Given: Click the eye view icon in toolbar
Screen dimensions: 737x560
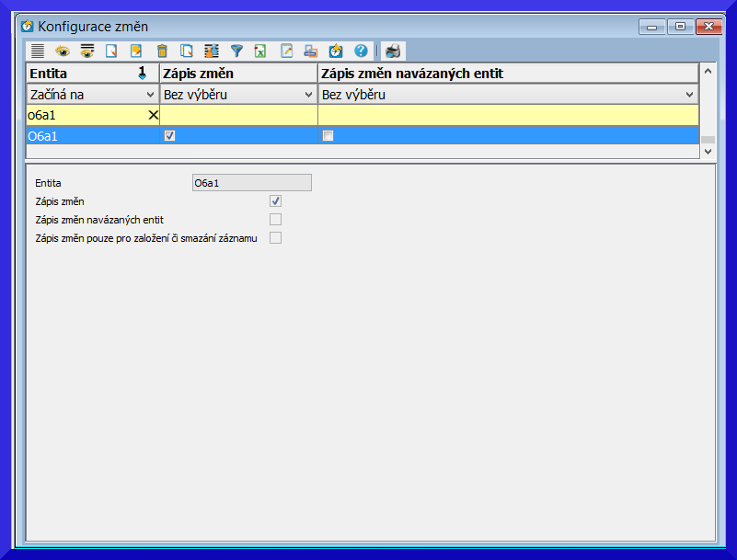Looking at the screenshot, I should point(62,51).
